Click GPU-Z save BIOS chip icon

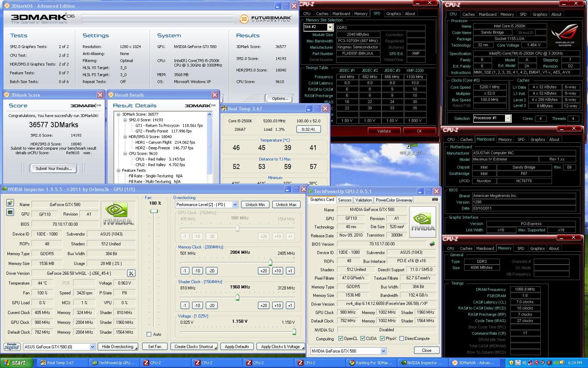click(x=432, y=244)
